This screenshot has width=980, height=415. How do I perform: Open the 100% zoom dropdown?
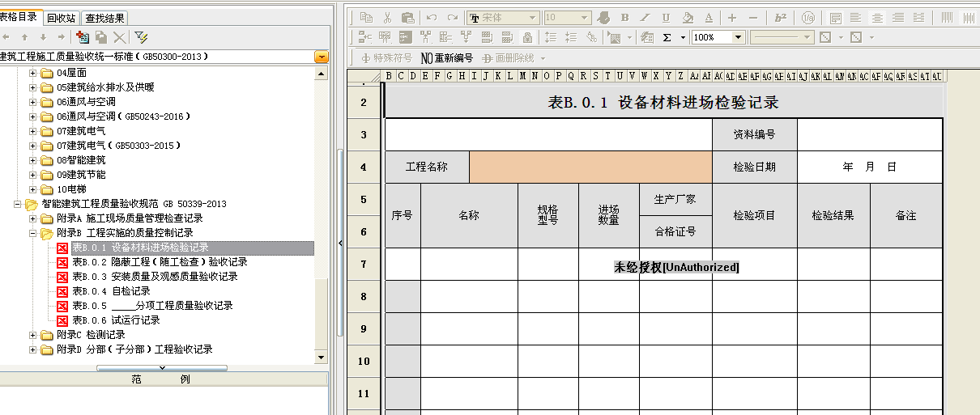click(x=738, y=37)
